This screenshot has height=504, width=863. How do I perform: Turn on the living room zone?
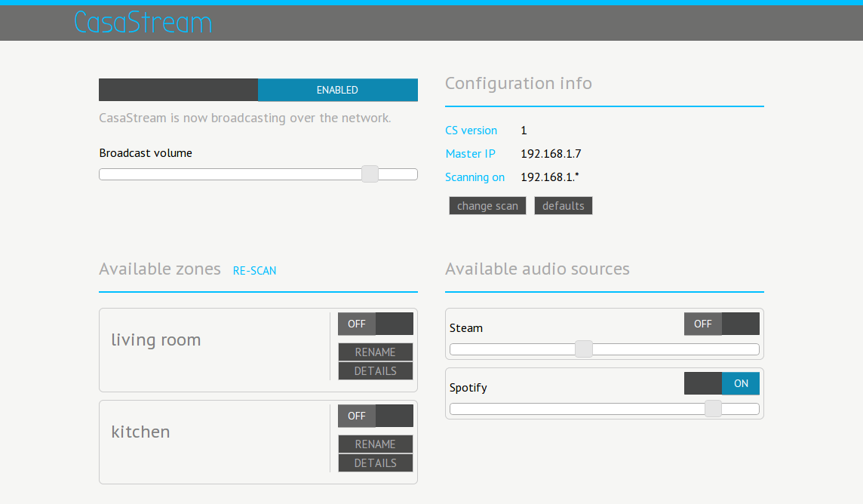(395, 324)
